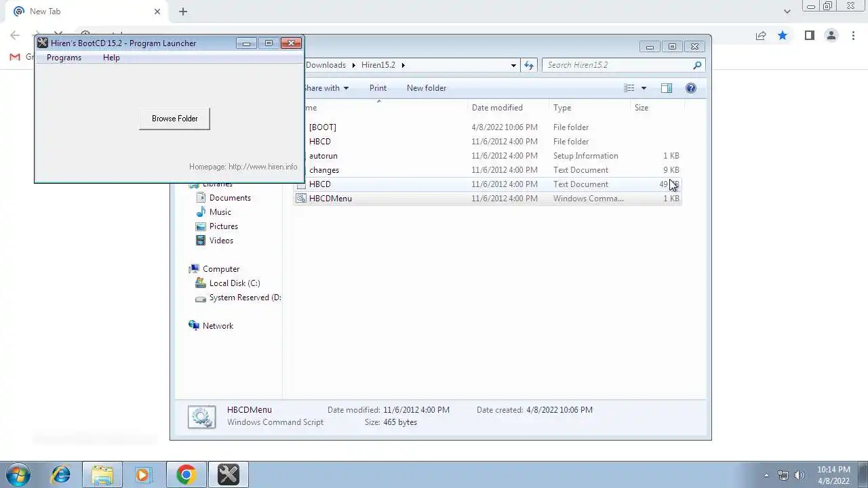This screenshot has height=488, width=868.
Task: Switch to Hiren's BootCD taskbar icon
Action: coord(228,474)
